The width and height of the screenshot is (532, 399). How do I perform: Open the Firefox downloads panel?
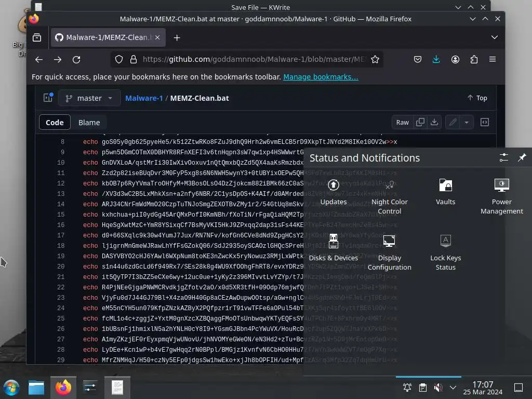pyautogui.click(x=436, y=59)
